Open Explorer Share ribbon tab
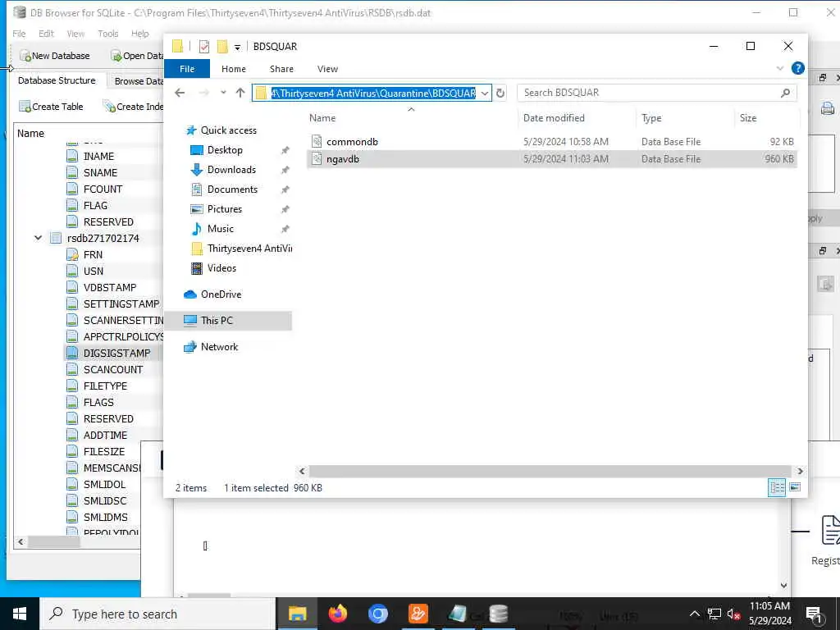Viewport: 840px width, 630px height. 281,69
